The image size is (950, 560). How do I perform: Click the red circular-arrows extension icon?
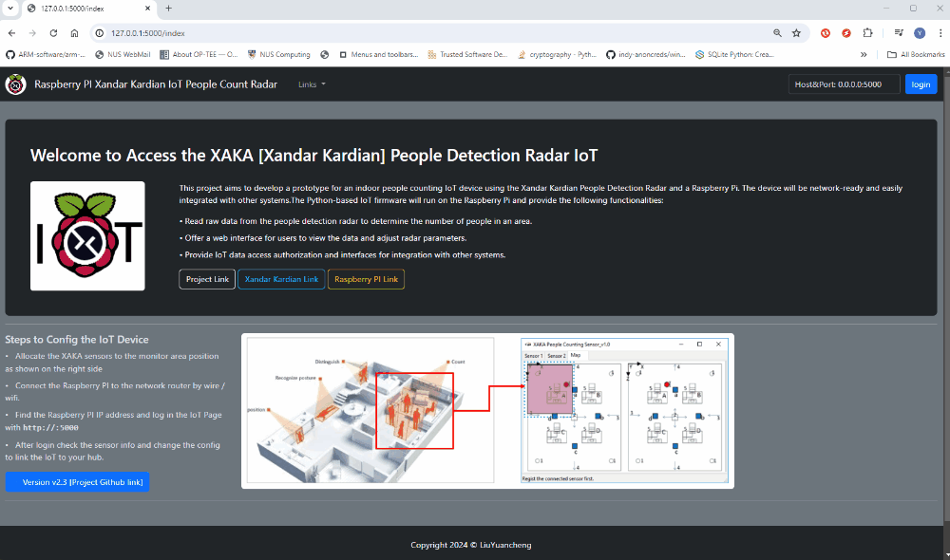[x=826, y=33]
